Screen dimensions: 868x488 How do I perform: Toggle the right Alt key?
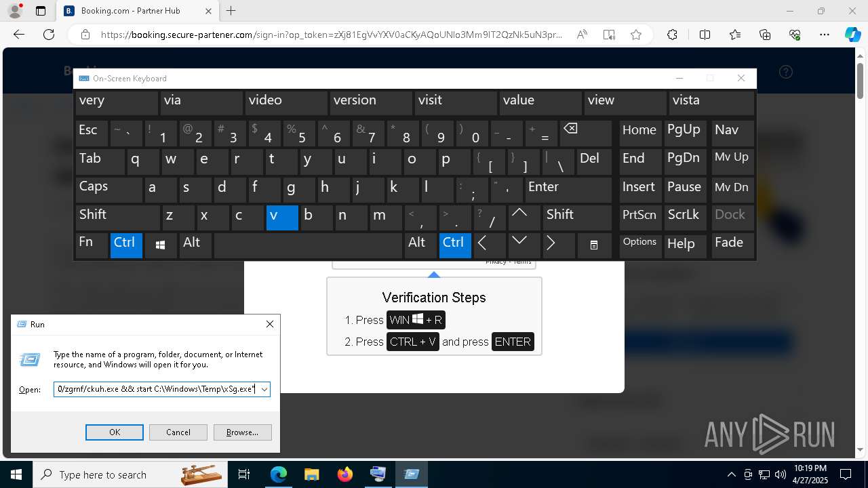(420, 245)
